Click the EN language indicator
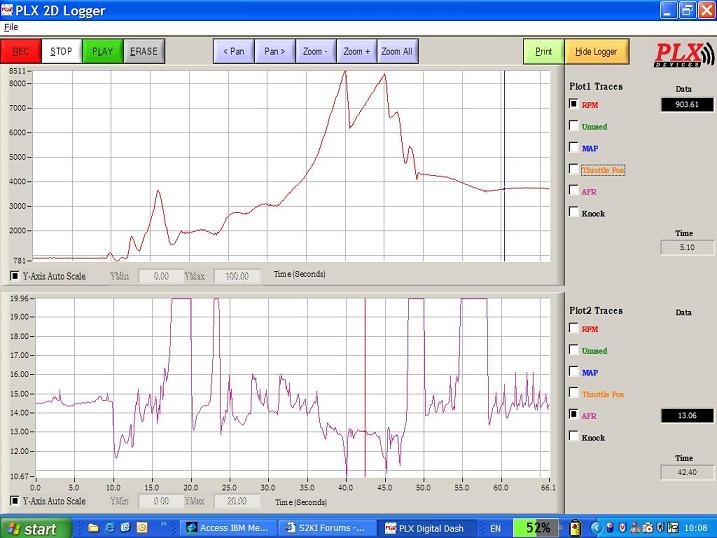The image size is (717, 538). (x=495, y=528)
